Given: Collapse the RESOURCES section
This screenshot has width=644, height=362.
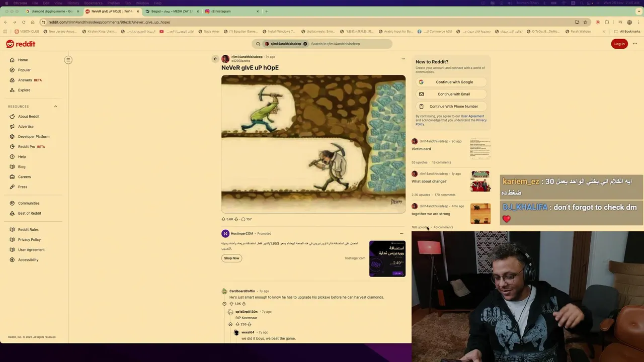Looking at the screenshot, I should point(55,107).
